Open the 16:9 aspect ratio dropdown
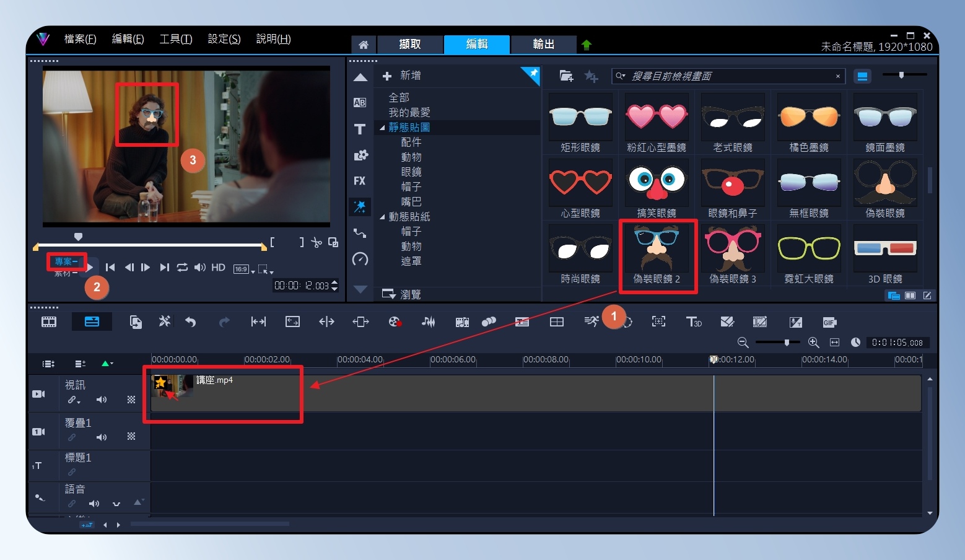Screen dimensions: 965x560 pyautogui.click(x=244, y=269)
